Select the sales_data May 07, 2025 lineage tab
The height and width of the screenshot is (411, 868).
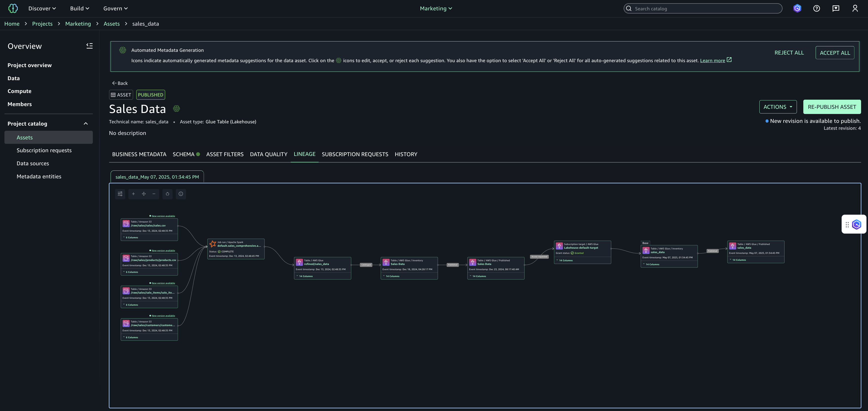point(157,177)
